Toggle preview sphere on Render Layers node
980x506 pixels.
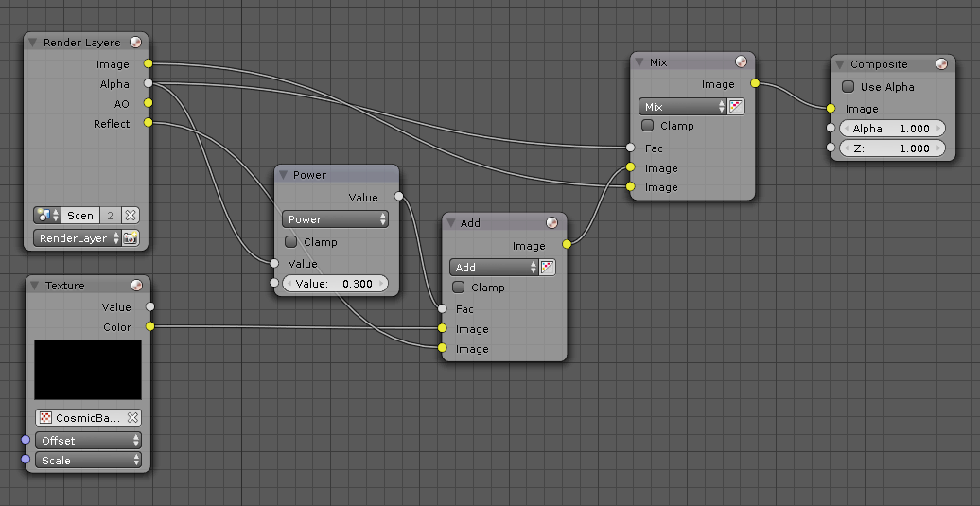[x=135, y=43]
